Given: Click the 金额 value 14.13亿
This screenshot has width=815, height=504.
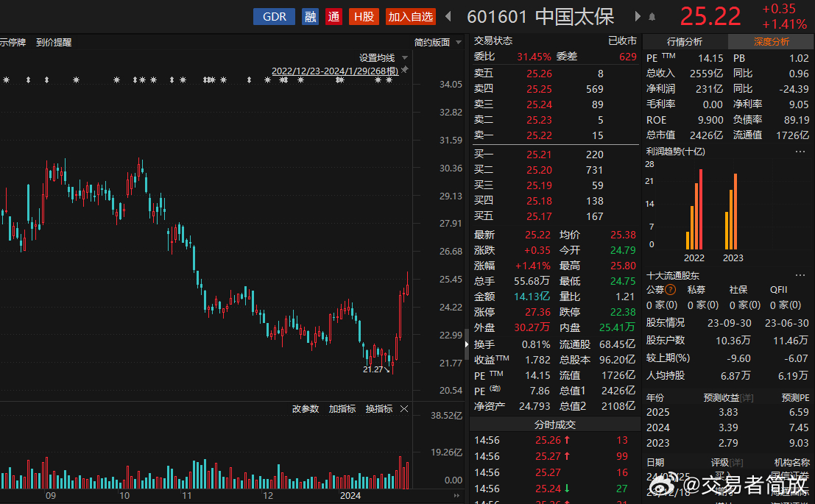Looking at the screenshot, I should [x=532, y=297].
